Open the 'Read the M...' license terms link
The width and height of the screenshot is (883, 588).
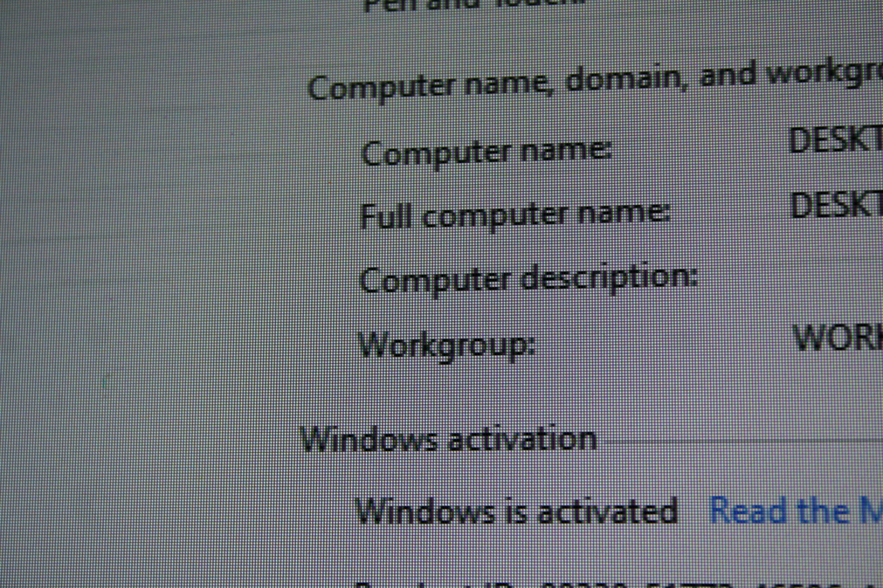(796, 510)
